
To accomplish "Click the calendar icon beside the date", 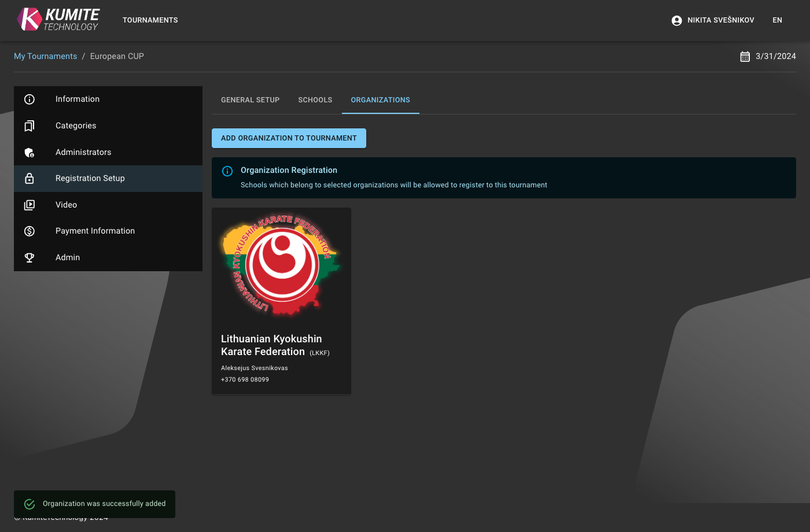I will (x=745, y=57).
